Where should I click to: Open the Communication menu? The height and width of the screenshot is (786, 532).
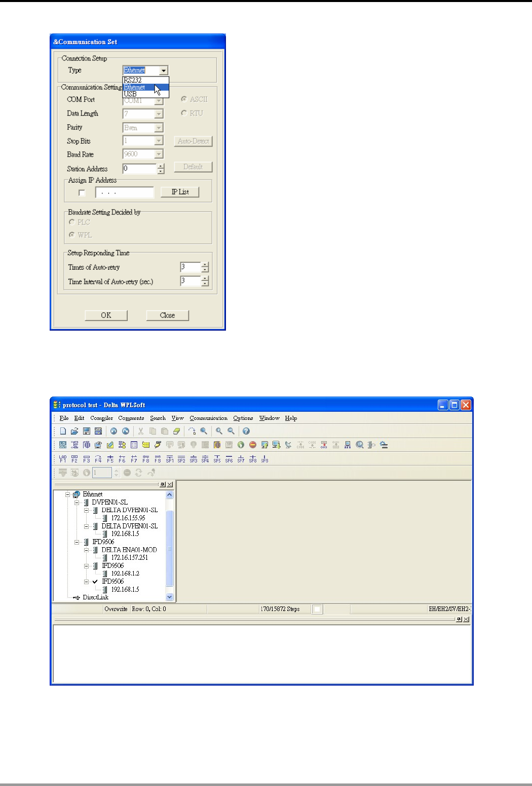(209, 418)
